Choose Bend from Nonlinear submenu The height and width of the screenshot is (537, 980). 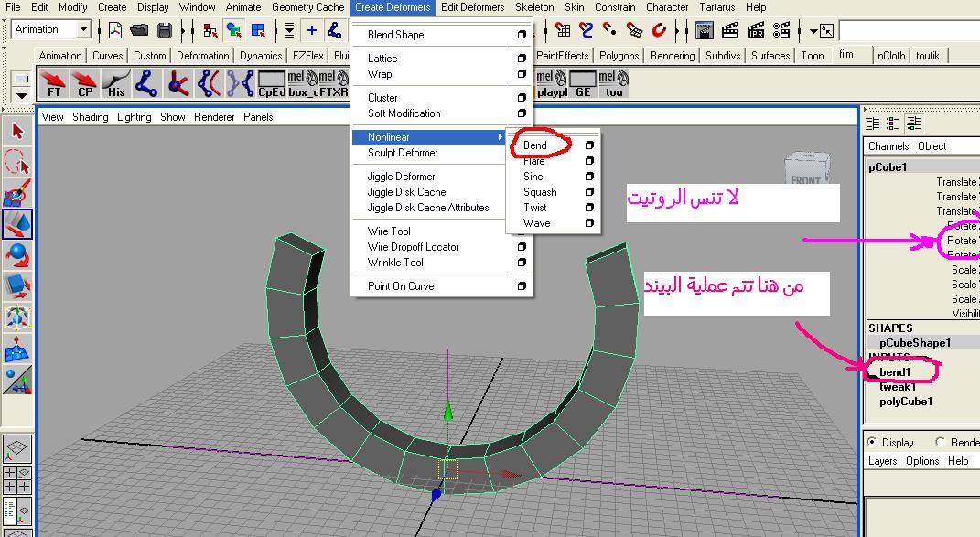click(x=535, y=145)
